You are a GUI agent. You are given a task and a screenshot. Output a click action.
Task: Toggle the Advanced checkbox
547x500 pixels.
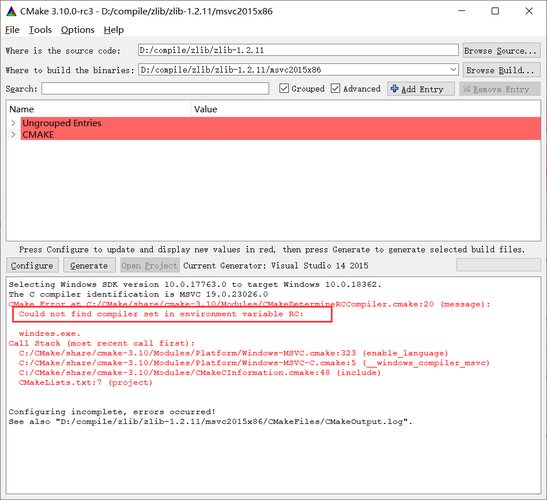click(335, 88)
